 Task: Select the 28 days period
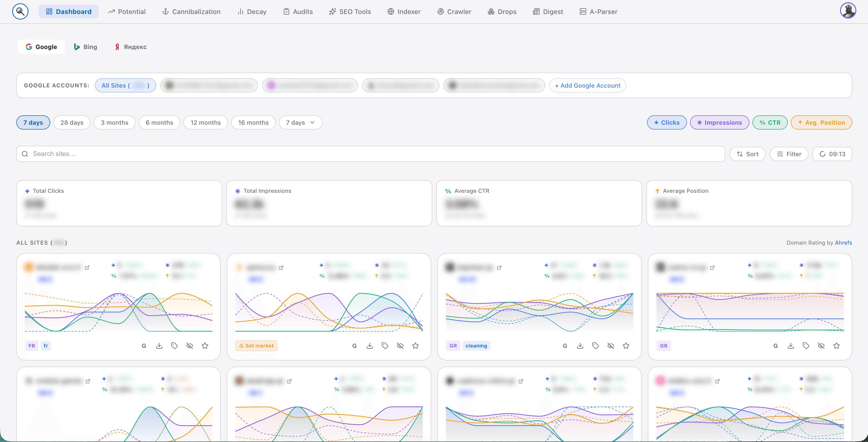coord(72,122)
